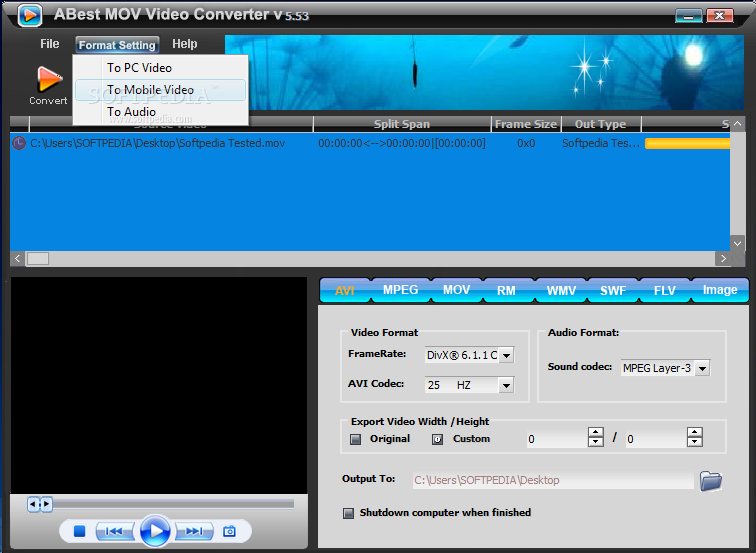The width and height of the screenshot is (756, 553).
Task: Click the Convert play-arrow icon
Action: click(49, 79)
